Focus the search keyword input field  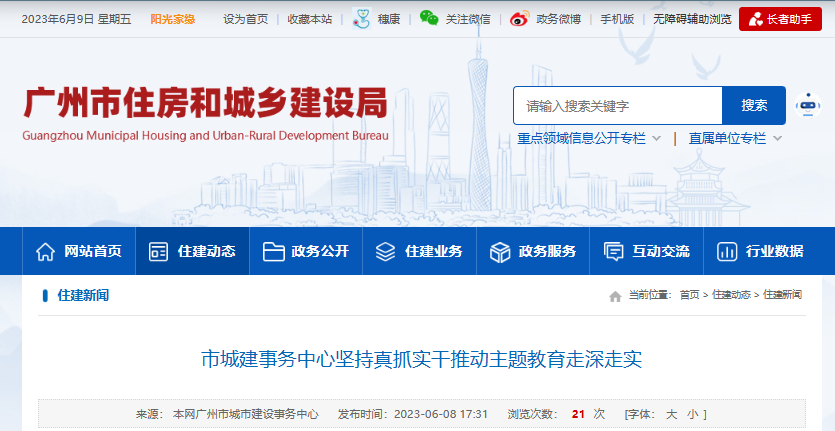617,105
